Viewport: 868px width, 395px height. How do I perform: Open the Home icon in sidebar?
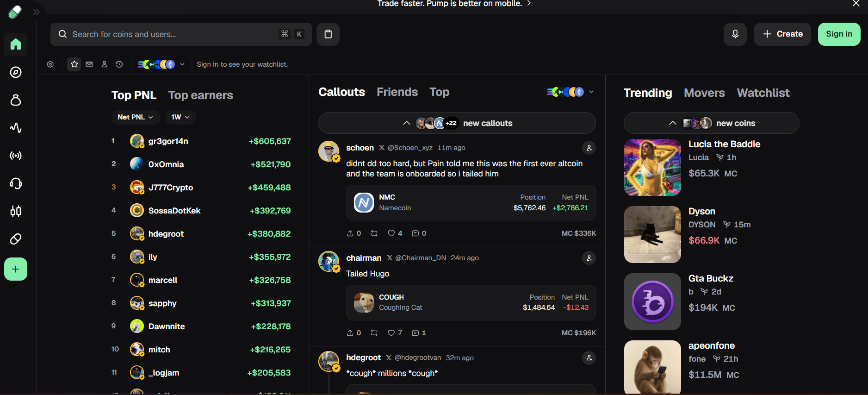[16, 44]
